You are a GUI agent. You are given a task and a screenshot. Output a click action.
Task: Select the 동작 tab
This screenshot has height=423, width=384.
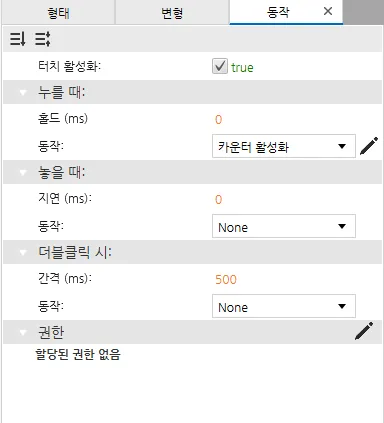(278, 12)
